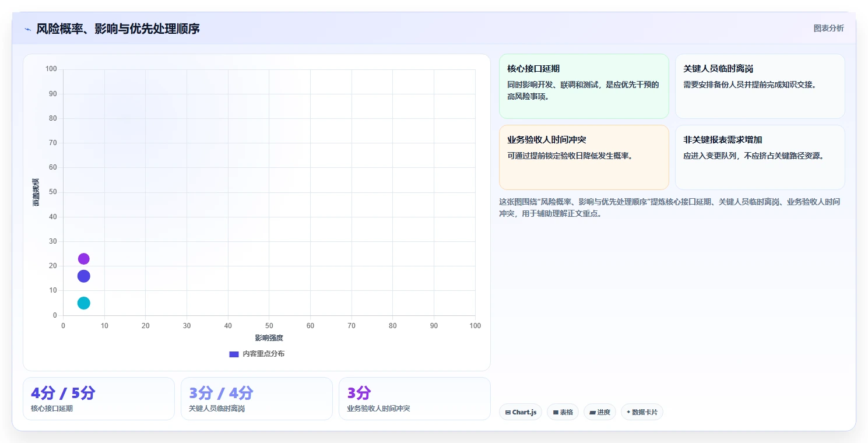Toggle the 内容重点分布 legend color box
Image resolution: width=868 pixels, height=443 pixels.
point(234,354)
